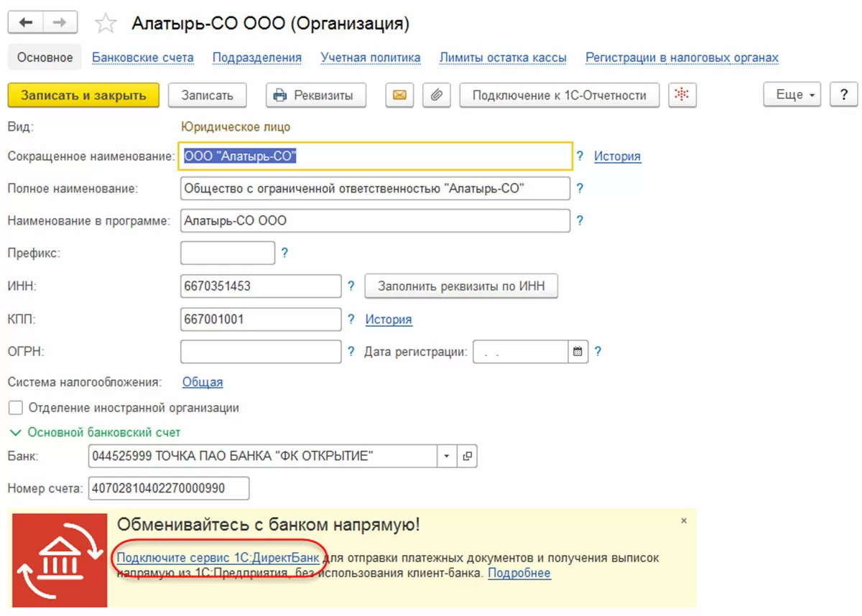The width and height of the screenshot is (862, 616).
Task: Click the paperclip attachments icon
Action: pyautogui.click(x=436, y=95)
